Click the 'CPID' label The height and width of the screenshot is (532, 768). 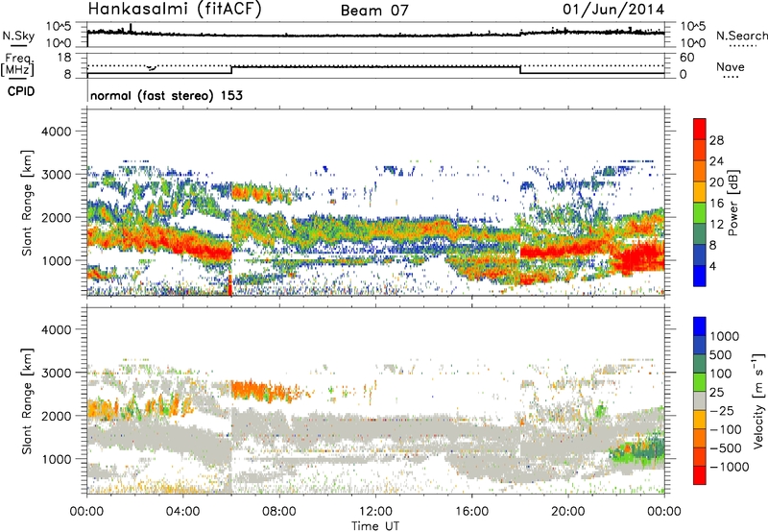point(21,91)
